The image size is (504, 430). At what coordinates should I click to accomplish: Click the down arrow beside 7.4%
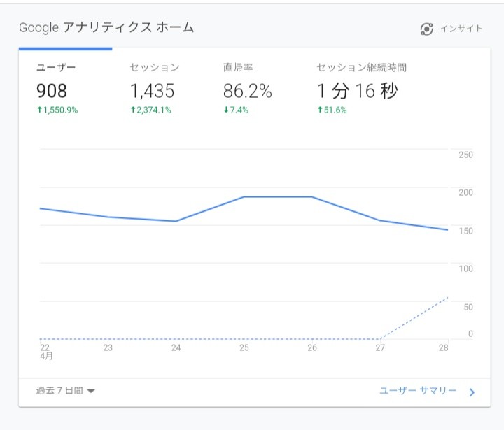coord(225,110)
